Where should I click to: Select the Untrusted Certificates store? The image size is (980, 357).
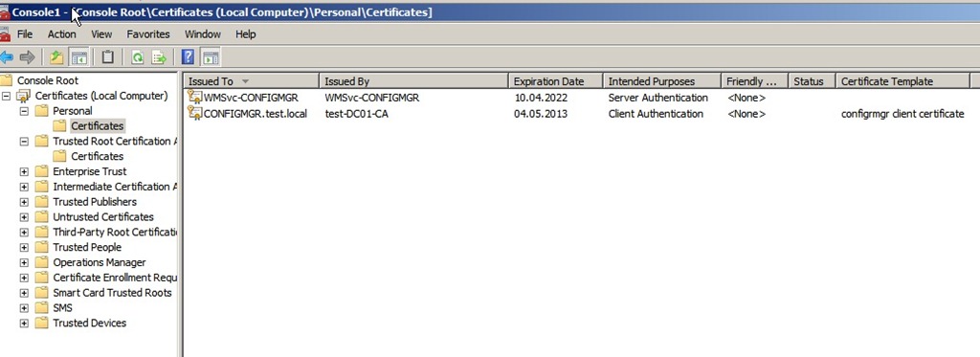tap(103, 217)
